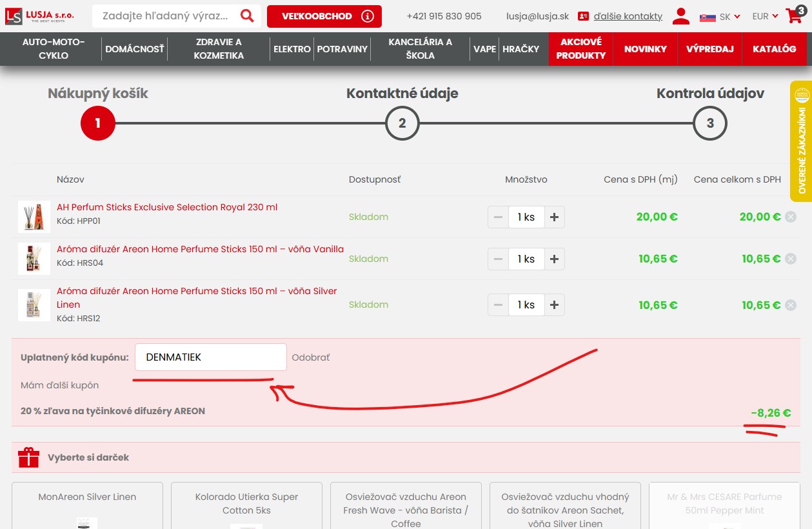
Task: Remove Areon Vanilla diffuser from cart
Action: tap(791, 259)
